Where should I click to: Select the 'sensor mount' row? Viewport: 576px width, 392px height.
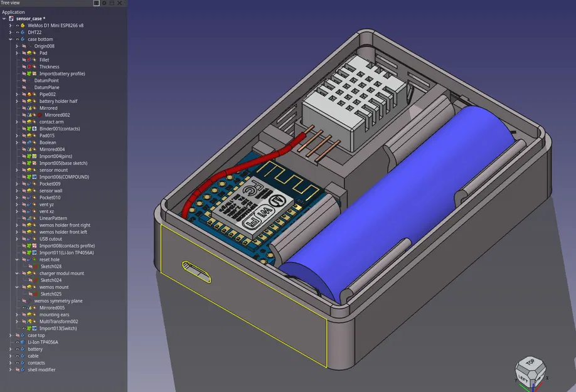(x=53, y=170)
